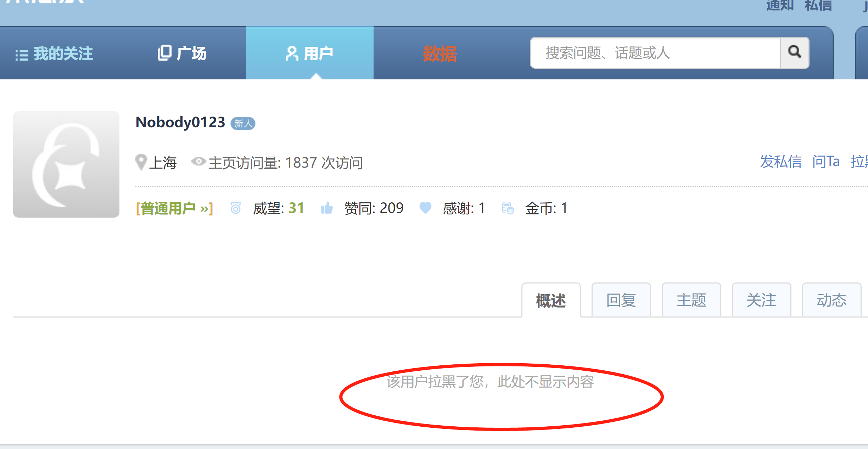Switch to the 主题 tab
Viewport: 868px width, 449px height.
pos(691,300)
